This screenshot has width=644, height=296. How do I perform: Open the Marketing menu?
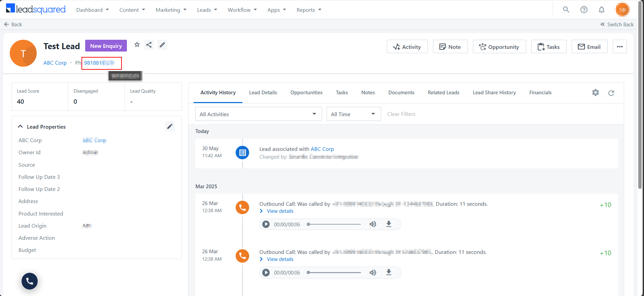(171, 10)
